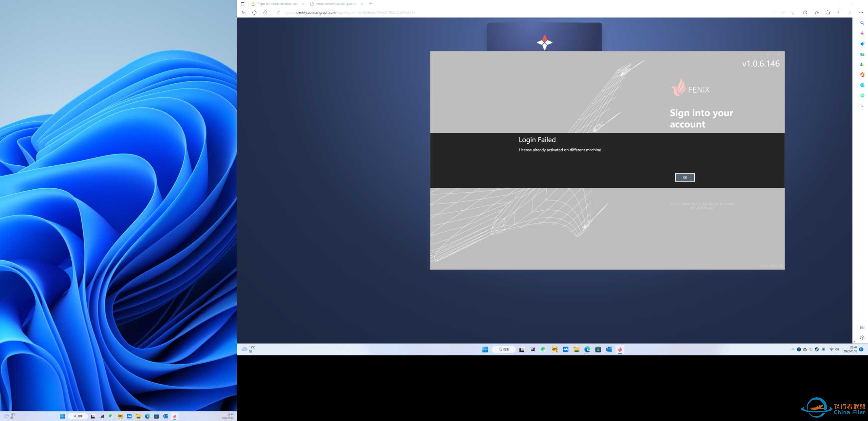Open the Privacy Policy link in Fenix
The image size is (868, 421).
pyautogui.click(x=702, y=208)
